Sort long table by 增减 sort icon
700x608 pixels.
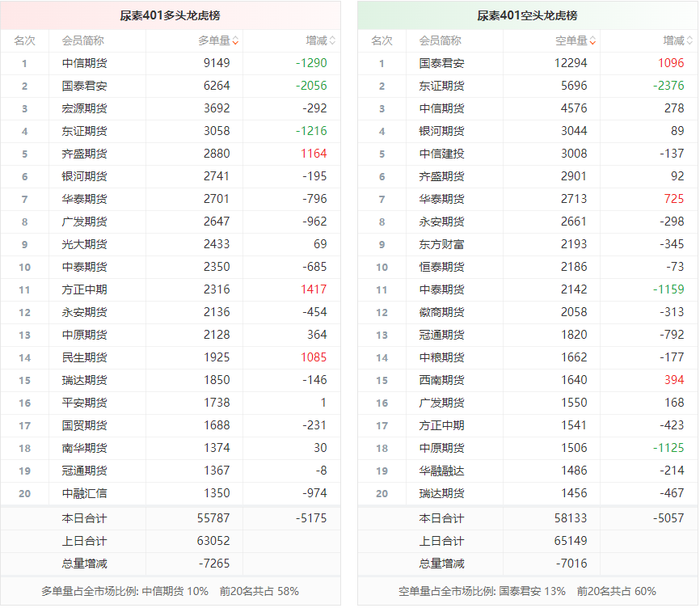pyautogui.click(x=332, y=40)
